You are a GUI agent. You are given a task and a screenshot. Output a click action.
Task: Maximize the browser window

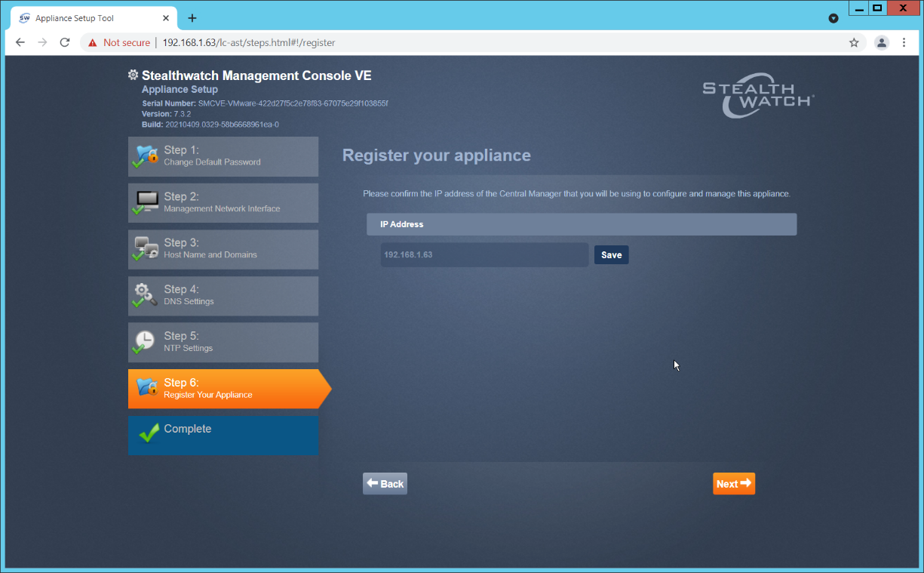[x=877, y=8]
